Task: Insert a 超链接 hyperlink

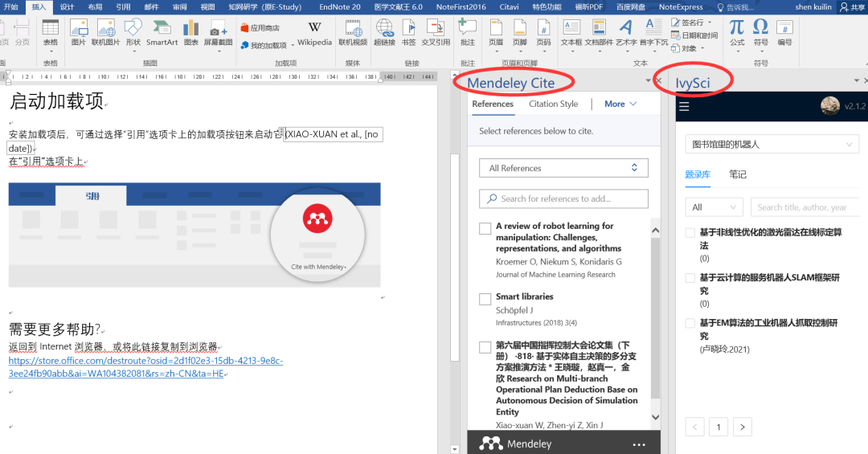Action: 384,32
